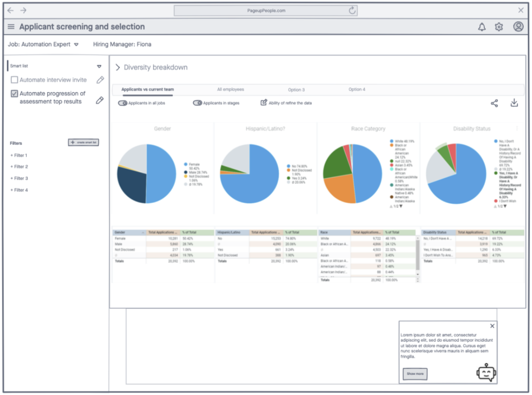Switch to Option 4 tab
Screen dimensions: 532x395
[x=357, y=89]
